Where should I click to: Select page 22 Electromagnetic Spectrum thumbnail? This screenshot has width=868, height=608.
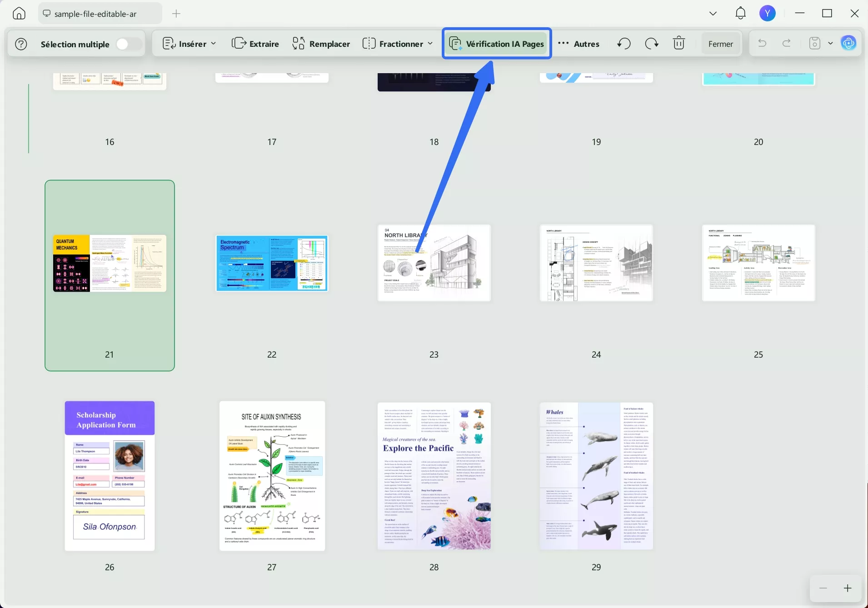click(x=272, y=263)
